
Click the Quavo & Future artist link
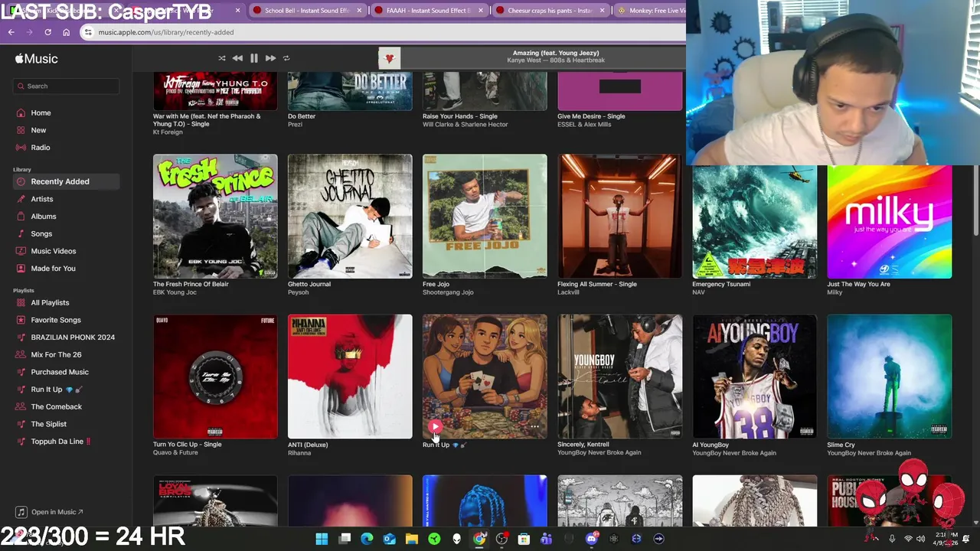(175, 453)
